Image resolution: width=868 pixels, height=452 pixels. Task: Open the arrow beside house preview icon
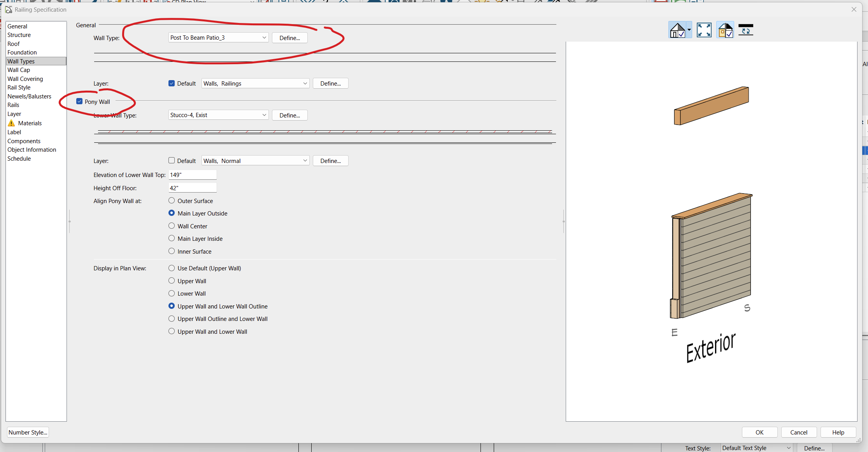pyautogui.click(x=689, y=30)
